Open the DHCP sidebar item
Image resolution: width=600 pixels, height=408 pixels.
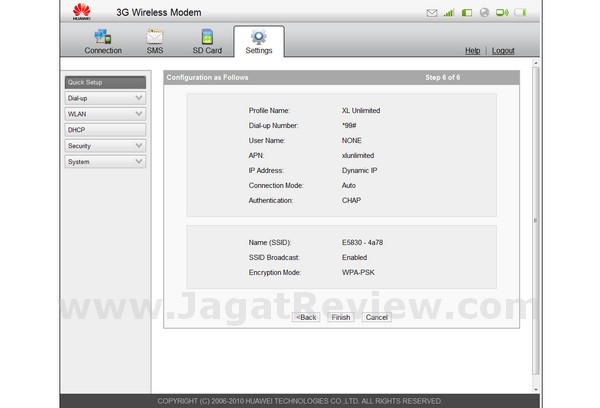(105, 130)
